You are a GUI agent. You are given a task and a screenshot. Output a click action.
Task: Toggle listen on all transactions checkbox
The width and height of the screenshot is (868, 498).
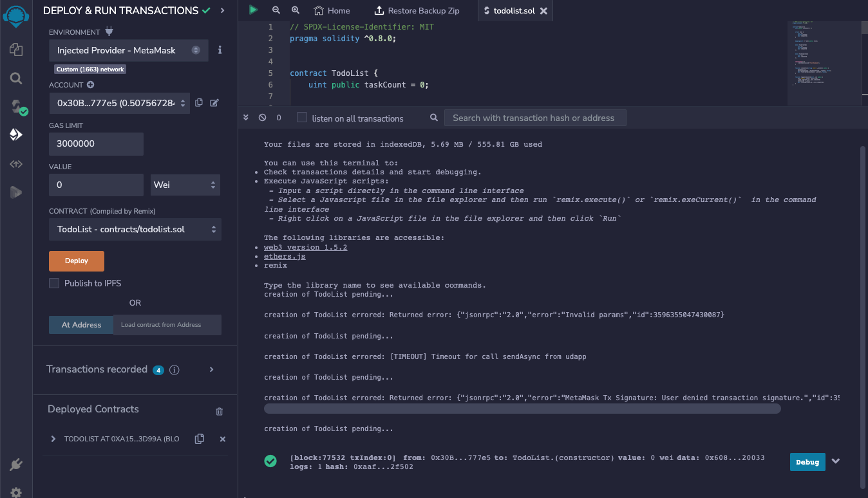click(302, 117)
